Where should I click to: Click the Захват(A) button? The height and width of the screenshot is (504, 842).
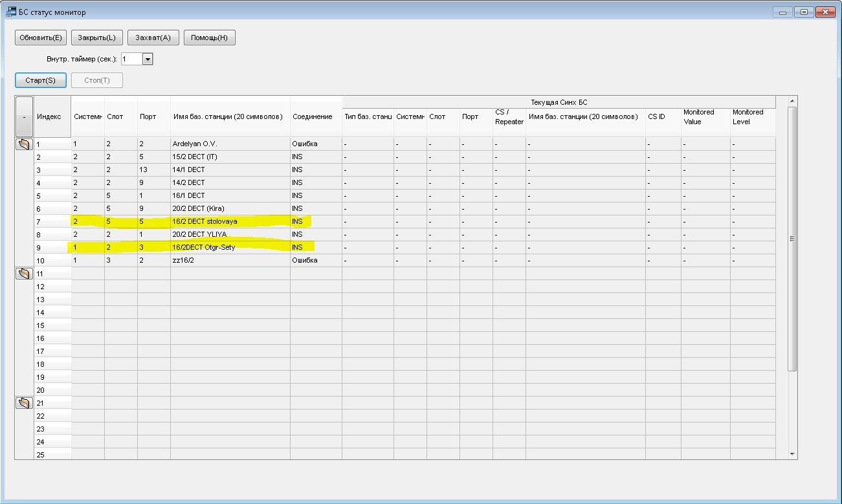pos(153,38)
